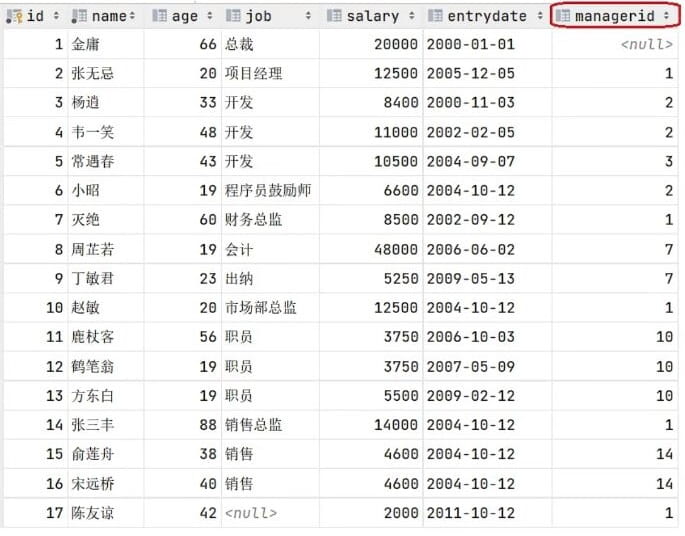685x536 pixels.
Task: Select the entrydate cell 2005-12-05
Action: (471, 73)
